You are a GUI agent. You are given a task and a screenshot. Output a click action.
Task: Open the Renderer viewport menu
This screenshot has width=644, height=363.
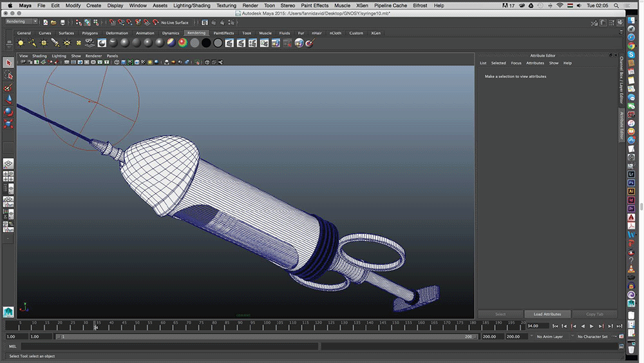click(93, 56)
